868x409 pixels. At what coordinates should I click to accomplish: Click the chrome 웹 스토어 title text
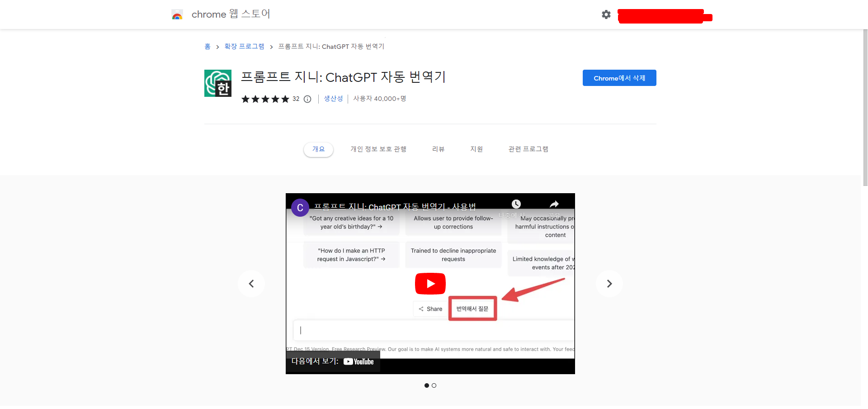[231, 14]
